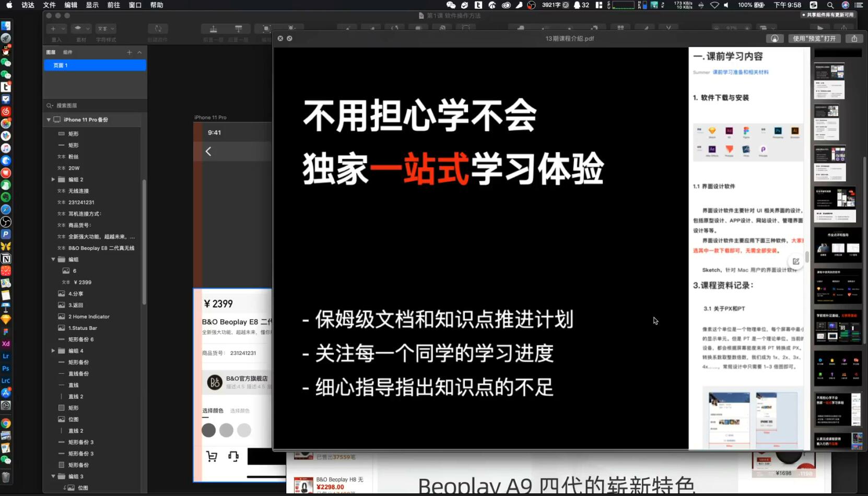This screenshot has height=496, width=868.
Task: Collapse the 编组 layer group
Action: coord(53,259)
